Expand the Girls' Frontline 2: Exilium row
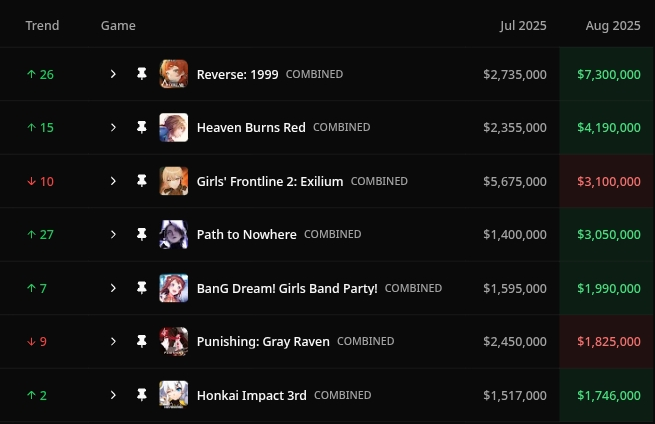This screenshot has height=424, width=655. (x=113, y=181)
